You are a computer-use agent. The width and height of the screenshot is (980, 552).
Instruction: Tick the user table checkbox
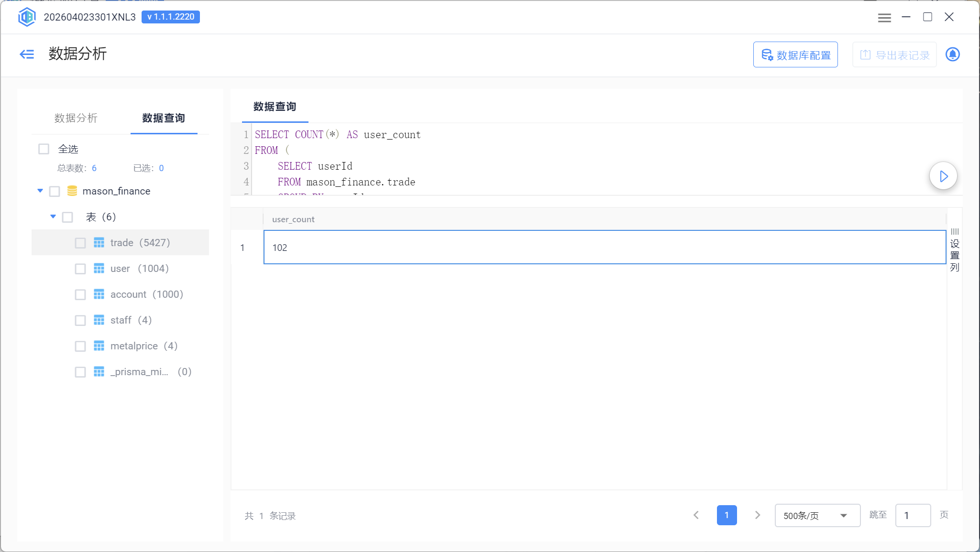point(80,269)
